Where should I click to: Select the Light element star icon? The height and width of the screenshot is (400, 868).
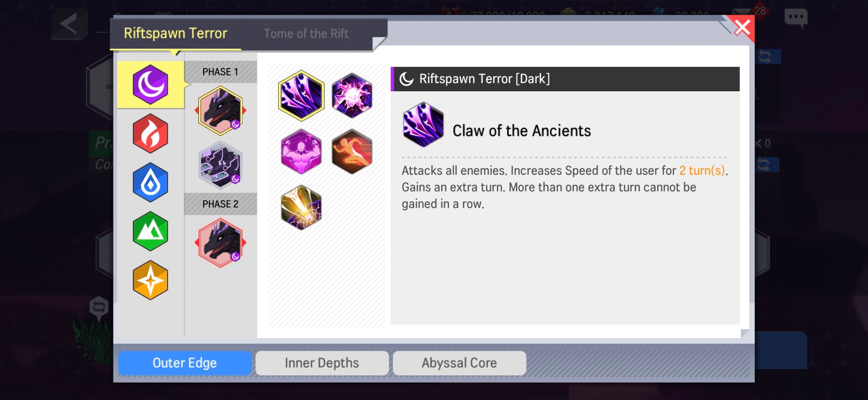coord(150,280)
